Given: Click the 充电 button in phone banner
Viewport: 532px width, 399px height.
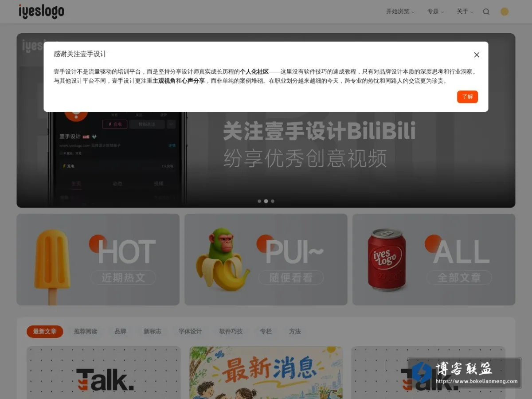Looking at the screenshot, I should (115, 125).
